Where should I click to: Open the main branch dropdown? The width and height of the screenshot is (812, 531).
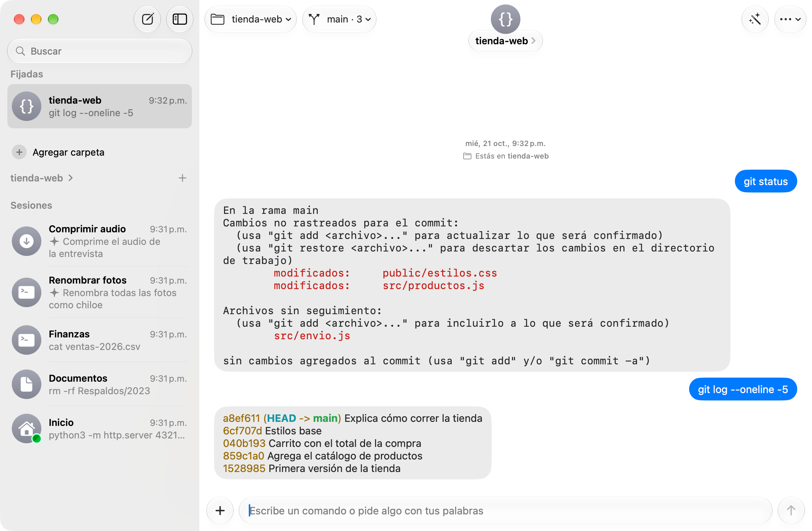tap(339, 19)
